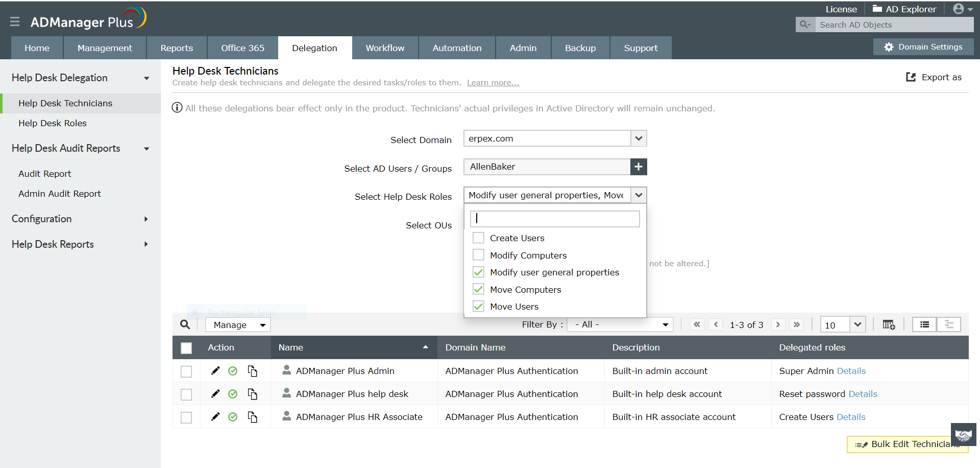Switch to the Home tab
Image resolution: width=980 pixels, height=468 pixels.
point(37,48)
